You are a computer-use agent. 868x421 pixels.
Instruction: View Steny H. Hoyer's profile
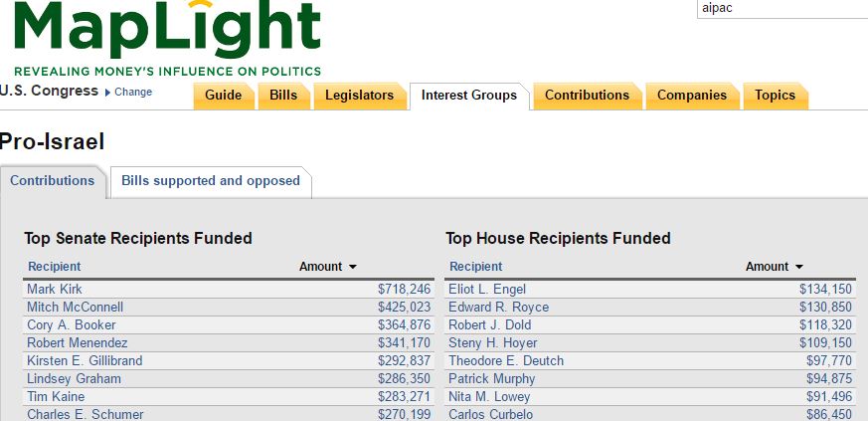coord(492,342)
